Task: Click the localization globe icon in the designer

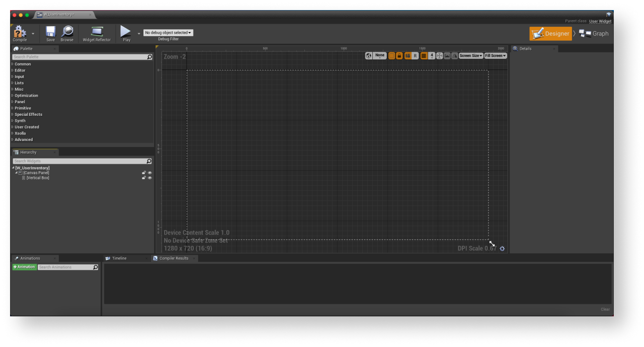Action: click(x=369, y=56)
